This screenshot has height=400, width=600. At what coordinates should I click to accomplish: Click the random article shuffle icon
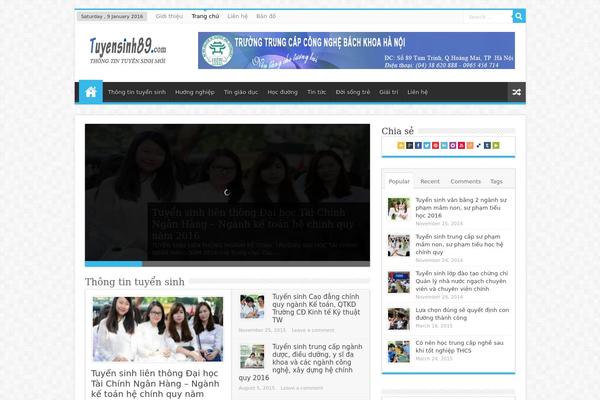[x=516, y=92]
